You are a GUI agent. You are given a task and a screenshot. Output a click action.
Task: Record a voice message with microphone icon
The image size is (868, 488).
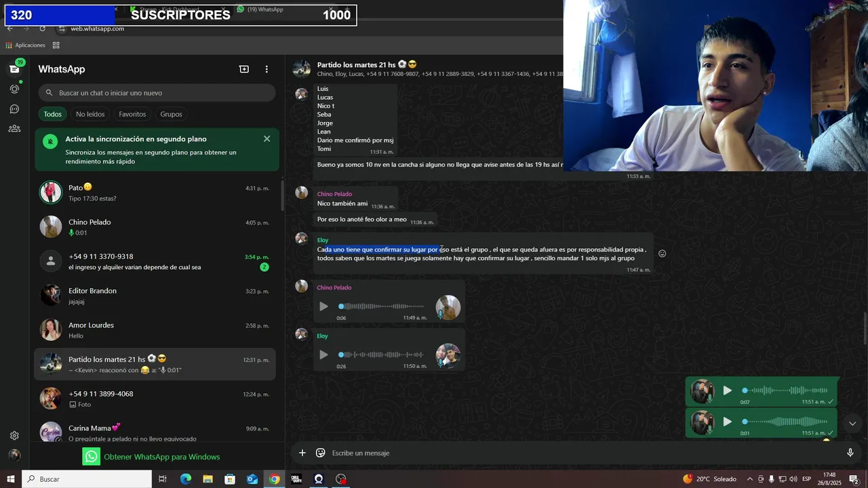point(850,453)
